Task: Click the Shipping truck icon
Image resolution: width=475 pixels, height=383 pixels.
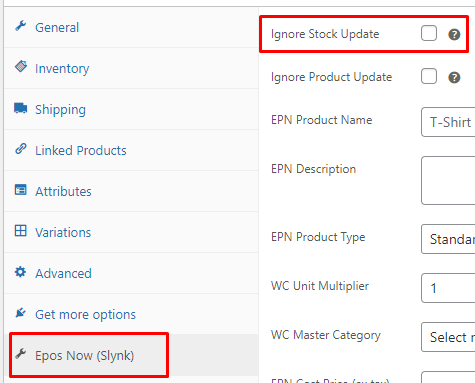Action: point(21,108)
